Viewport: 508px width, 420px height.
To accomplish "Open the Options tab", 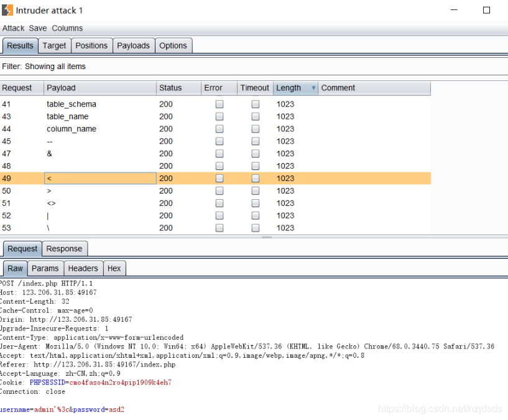I will [x=173, y=45].
